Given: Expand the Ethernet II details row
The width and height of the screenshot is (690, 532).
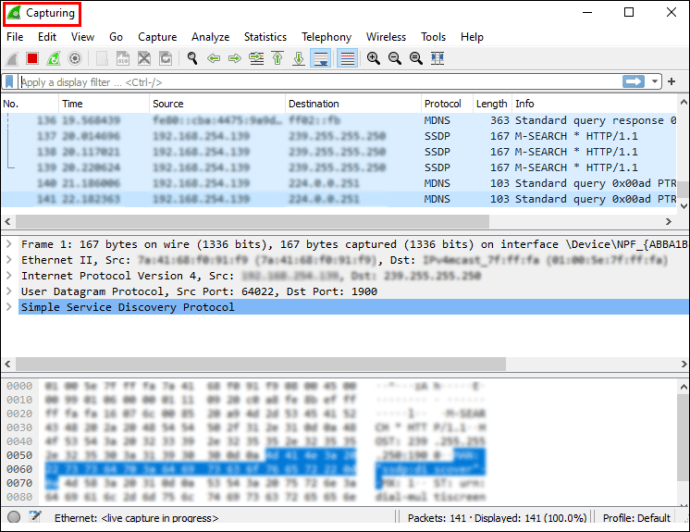Looking at the screenshot, I should click(x=9, y=260).
